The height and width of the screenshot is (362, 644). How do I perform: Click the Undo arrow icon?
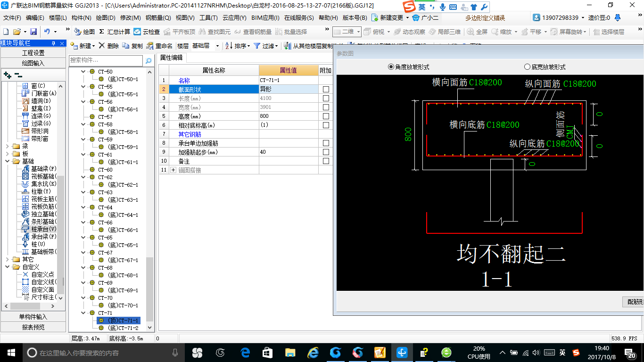tap(47, 32)
